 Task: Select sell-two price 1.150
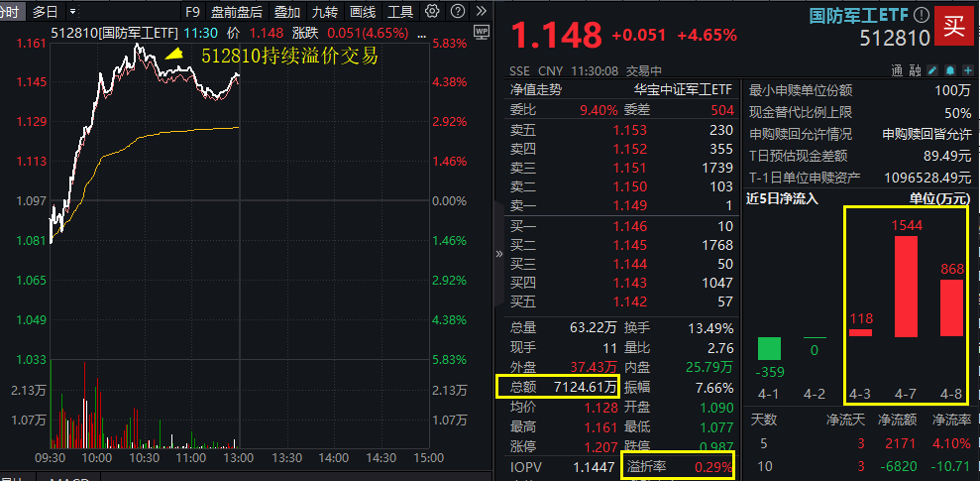[x=629, y=186]
